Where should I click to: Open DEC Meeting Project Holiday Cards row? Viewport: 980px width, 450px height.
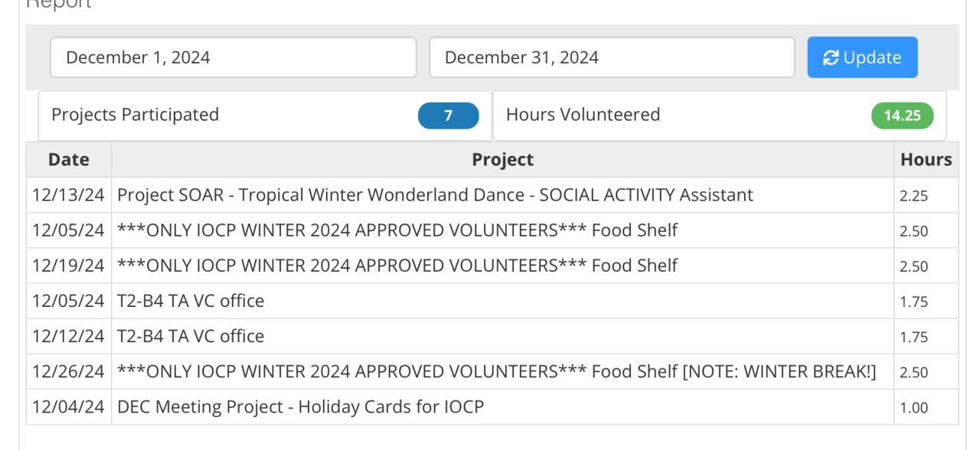[300, 406]
